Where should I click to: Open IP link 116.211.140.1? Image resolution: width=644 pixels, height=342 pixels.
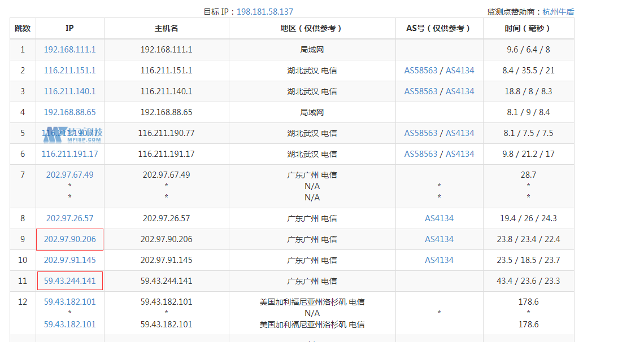(69, 91)
